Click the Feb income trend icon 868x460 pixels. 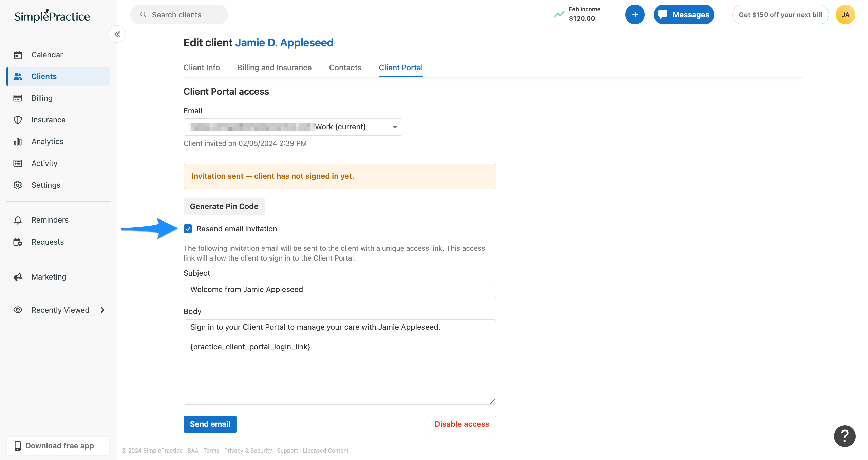(559, 14)
